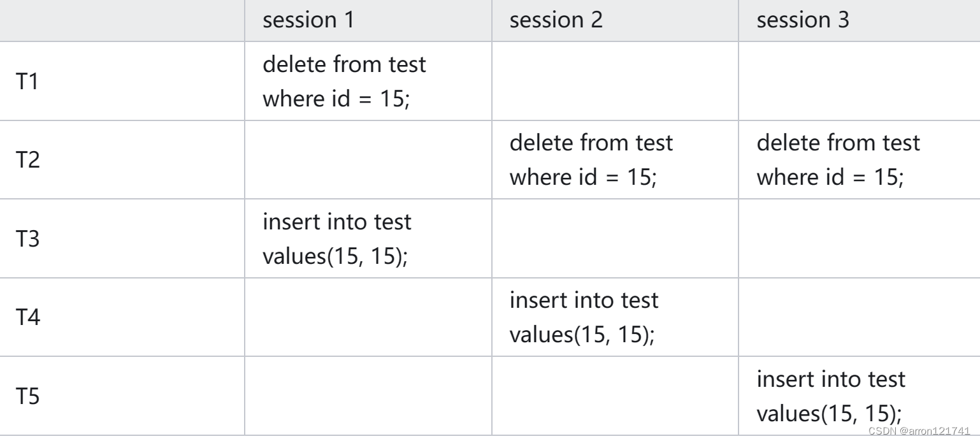Click empty session 2 cell in T1 row
Viewport: 980px width, 441px height.
click(616, 82)
